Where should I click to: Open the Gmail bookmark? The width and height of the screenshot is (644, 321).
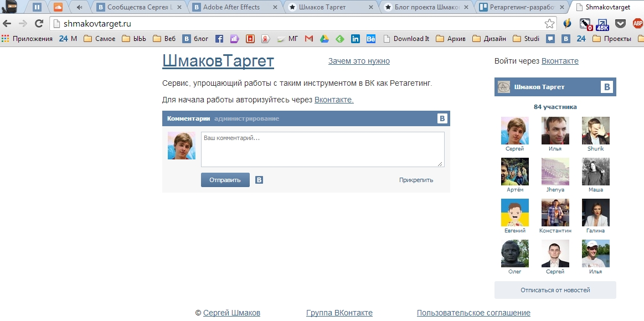coord(309,39)
